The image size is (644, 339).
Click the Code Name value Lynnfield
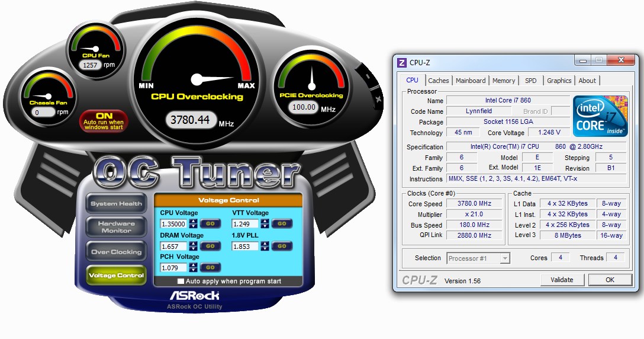(479, 111)
